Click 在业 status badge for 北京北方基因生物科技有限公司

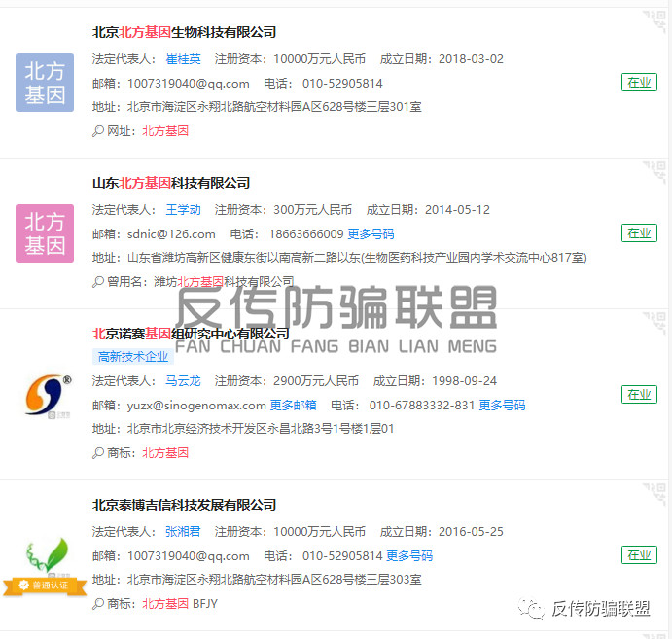(639, 83)
